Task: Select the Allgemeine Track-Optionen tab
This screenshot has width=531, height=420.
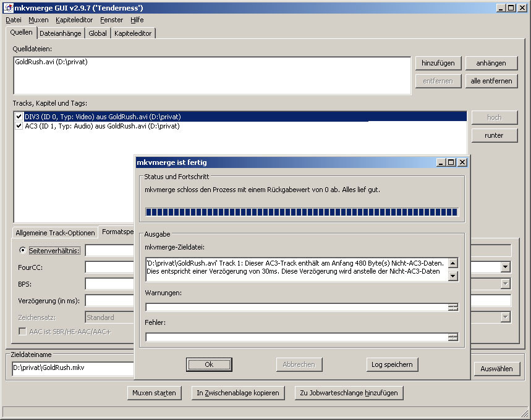Action: pyautogui.click(x=55, y=233)
